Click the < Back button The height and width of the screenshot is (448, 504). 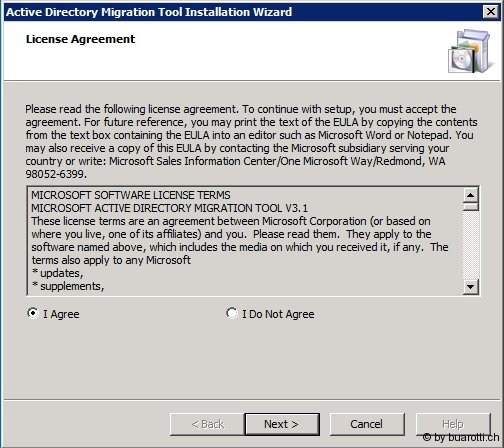pos(207,424)
